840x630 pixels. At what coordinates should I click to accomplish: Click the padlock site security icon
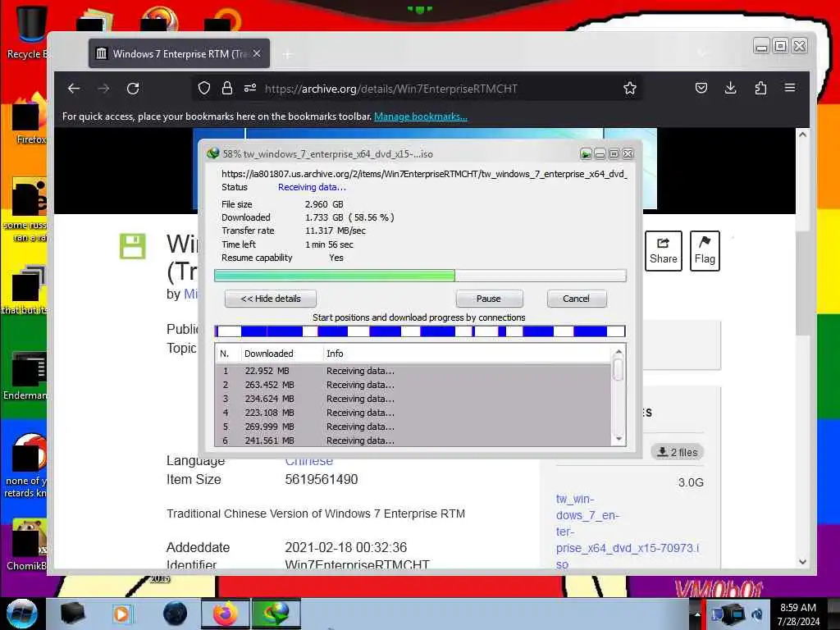(x=227, y=89)
